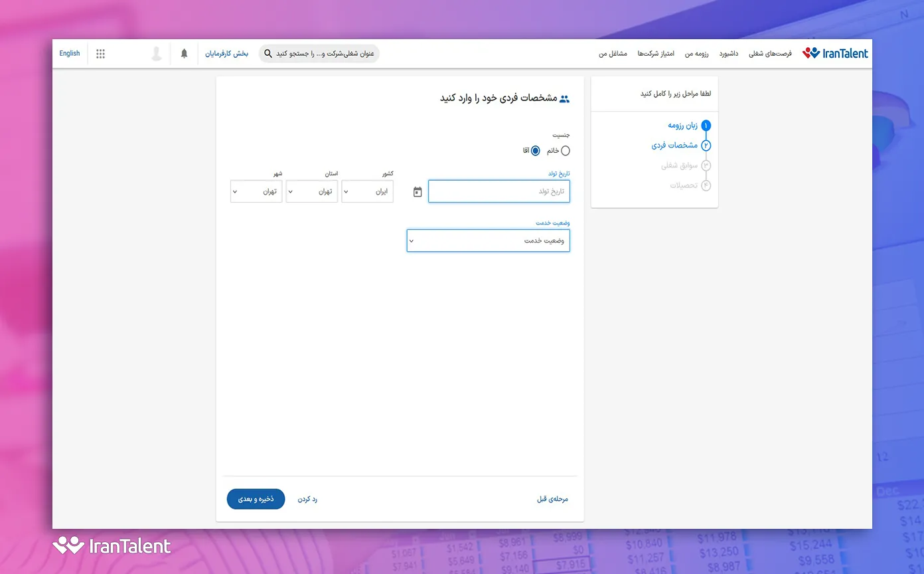The height and width of the screenshot is (574, 924).
Task: Click the search magnifier icon
Action: (x=268, y=54)
